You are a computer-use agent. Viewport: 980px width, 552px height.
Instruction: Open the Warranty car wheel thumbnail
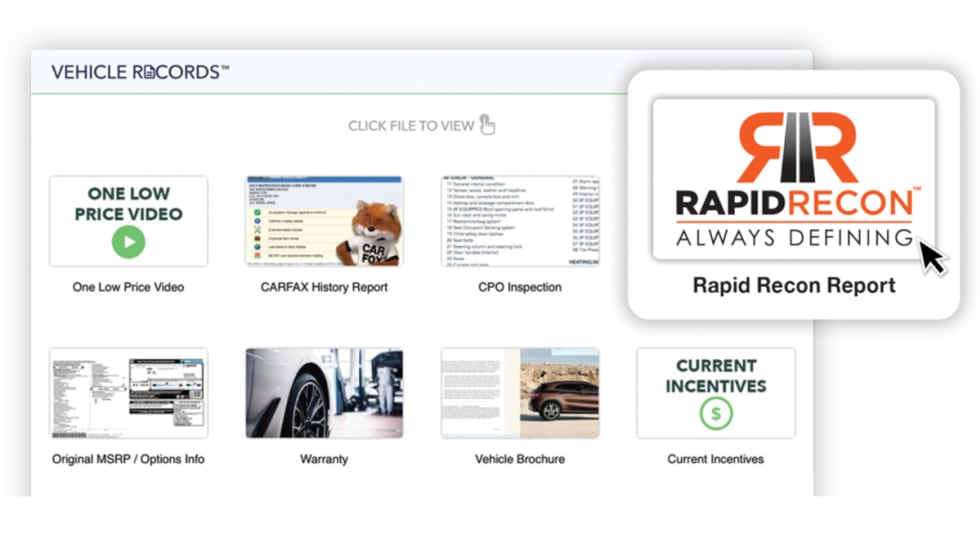pos(324,393)
